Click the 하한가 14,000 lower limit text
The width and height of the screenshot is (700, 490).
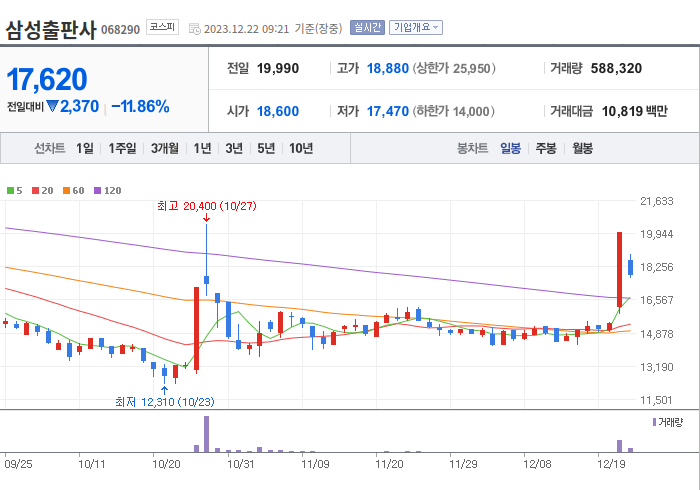(x=454, y=111)
